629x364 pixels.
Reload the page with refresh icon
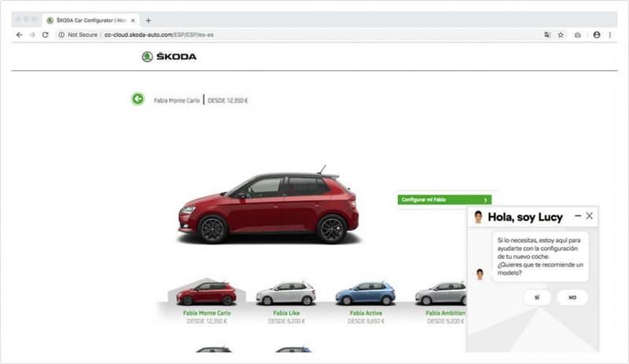(x=46, y=35)
